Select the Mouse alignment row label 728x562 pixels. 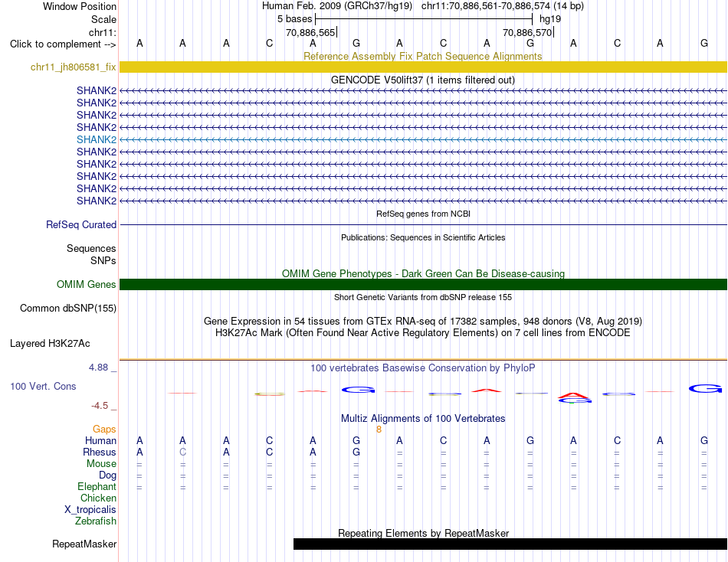(101, 464)
